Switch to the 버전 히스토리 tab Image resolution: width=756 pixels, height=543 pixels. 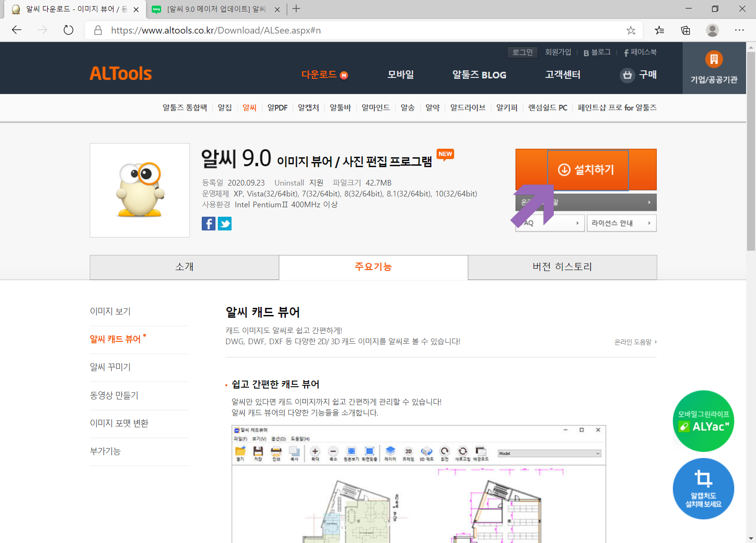(x=562, y=267)
